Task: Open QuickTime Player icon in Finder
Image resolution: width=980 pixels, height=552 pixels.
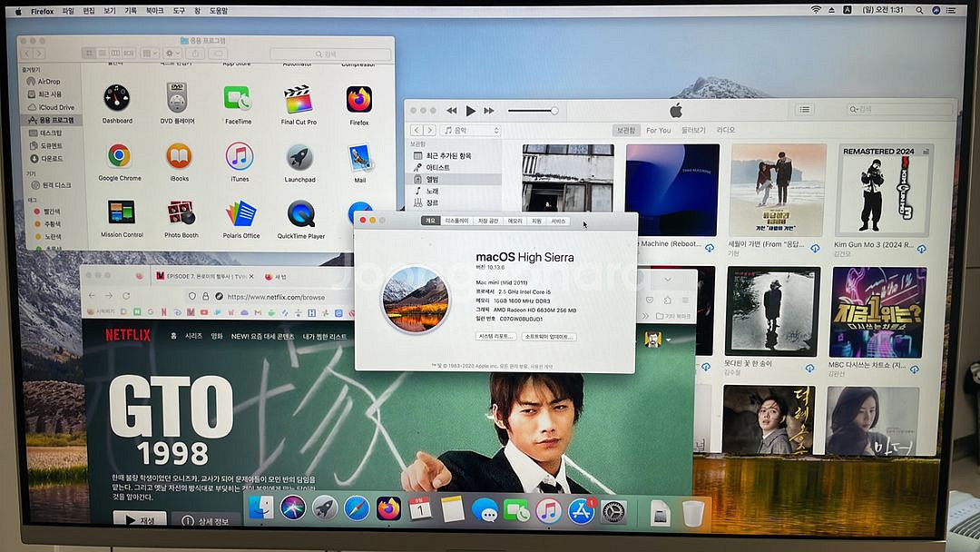Action: click(x=300, y=214)
